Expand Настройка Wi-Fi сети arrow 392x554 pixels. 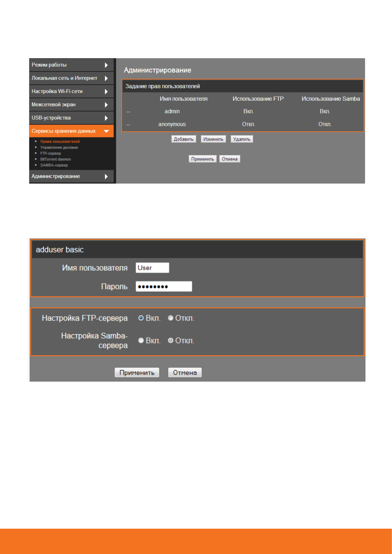pyautogui.click(x=106, y=91)
